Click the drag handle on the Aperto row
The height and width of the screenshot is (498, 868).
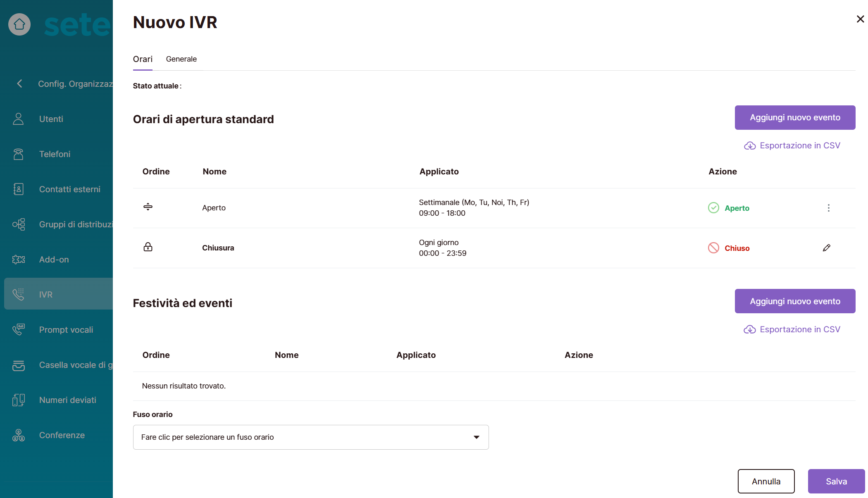click(148, 207)
